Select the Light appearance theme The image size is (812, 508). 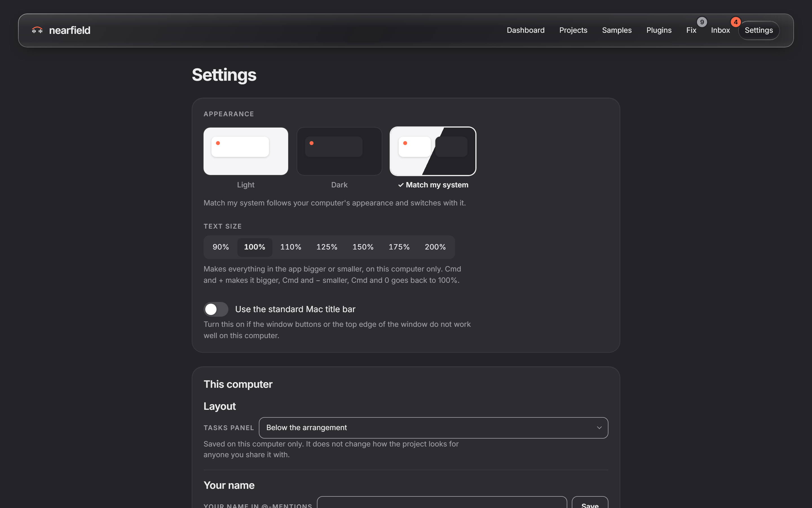[246, 151]
